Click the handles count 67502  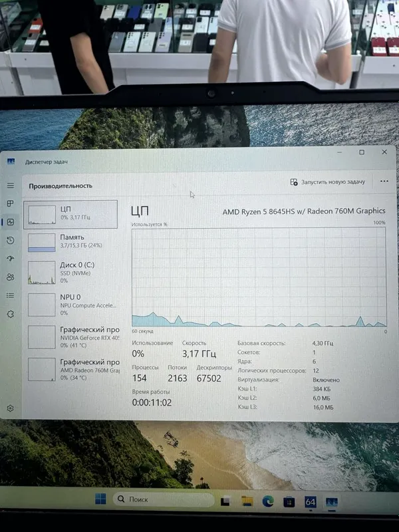209,378
